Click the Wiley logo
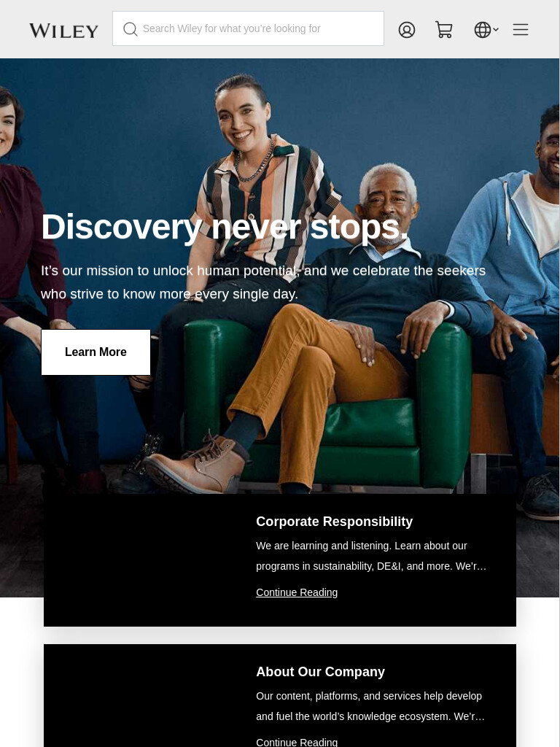The height and width of the screenshot is (747, 560). (x=64, y=31)
